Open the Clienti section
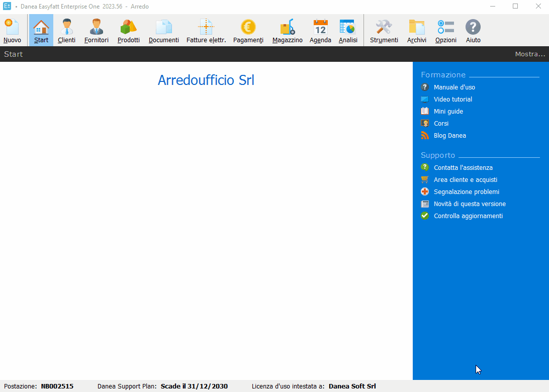The width and height of the screenshot is (549, 392). pyautogui.click(x=66, y=31)
